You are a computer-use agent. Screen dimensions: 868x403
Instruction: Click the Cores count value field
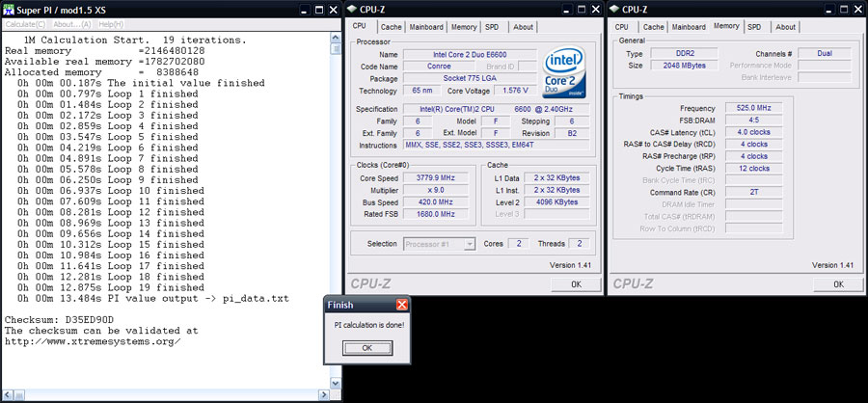coord(518,244)
